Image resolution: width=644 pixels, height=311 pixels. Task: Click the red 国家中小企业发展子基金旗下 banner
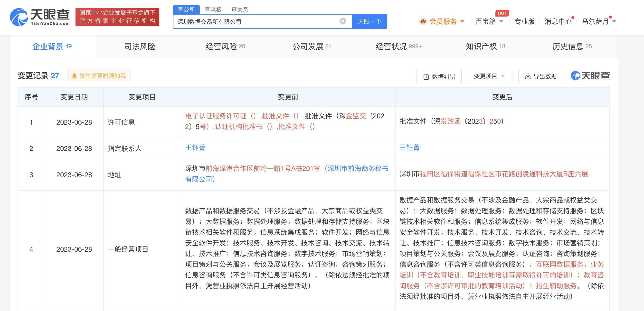pyautogui.click(x=117, y=17)
